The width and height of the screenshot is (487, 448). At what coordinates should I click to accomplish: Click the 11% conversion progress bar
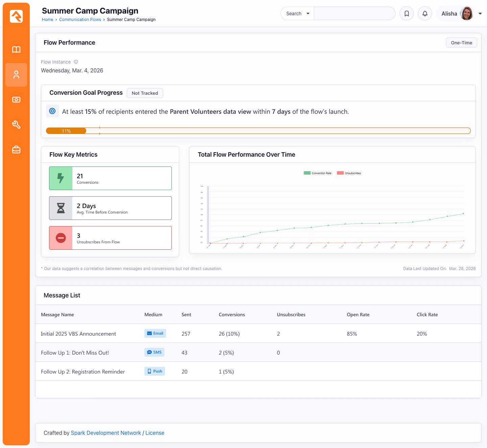[x=66, y=131]
